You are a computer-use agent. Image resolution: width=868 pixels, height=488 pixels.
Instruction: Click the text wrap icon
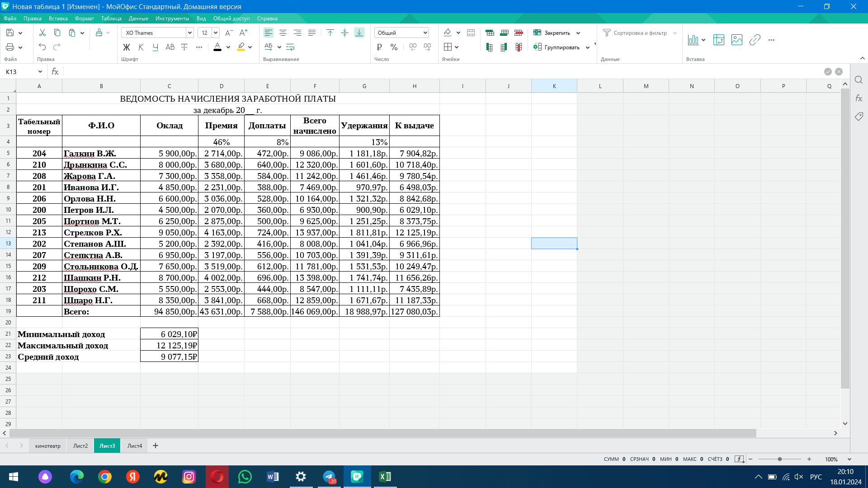pos(290,47)
